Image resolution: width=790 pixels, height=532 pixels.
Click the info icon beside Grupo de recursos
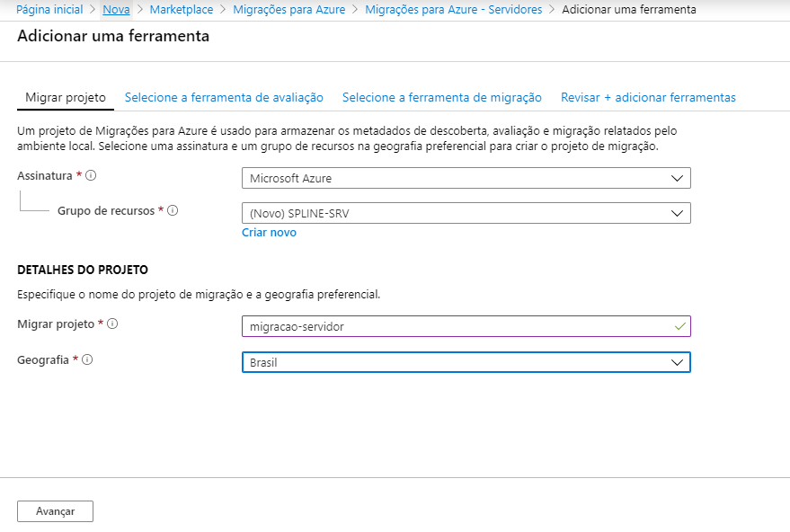click(173, 210)
